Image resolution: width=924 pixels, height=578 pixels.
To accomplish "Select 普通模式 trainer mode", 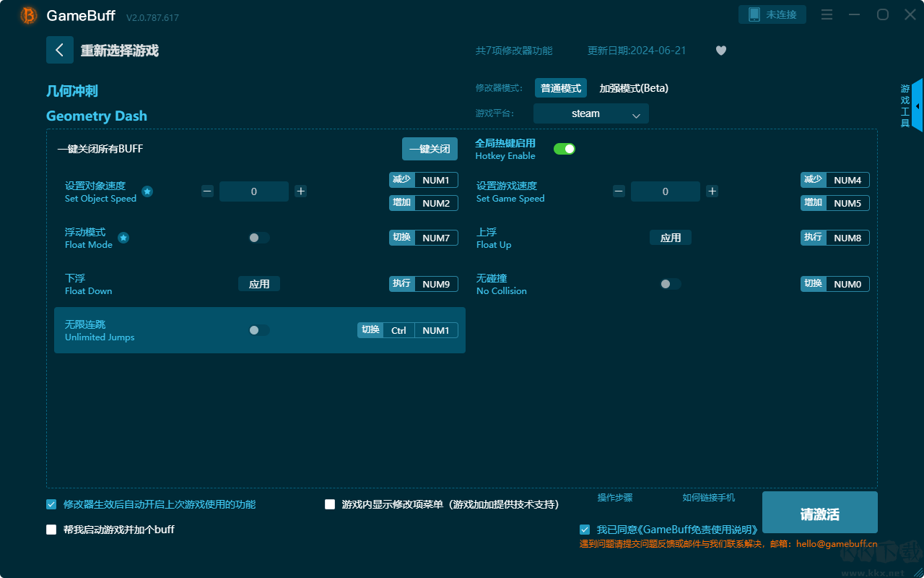I will [561, 88].
